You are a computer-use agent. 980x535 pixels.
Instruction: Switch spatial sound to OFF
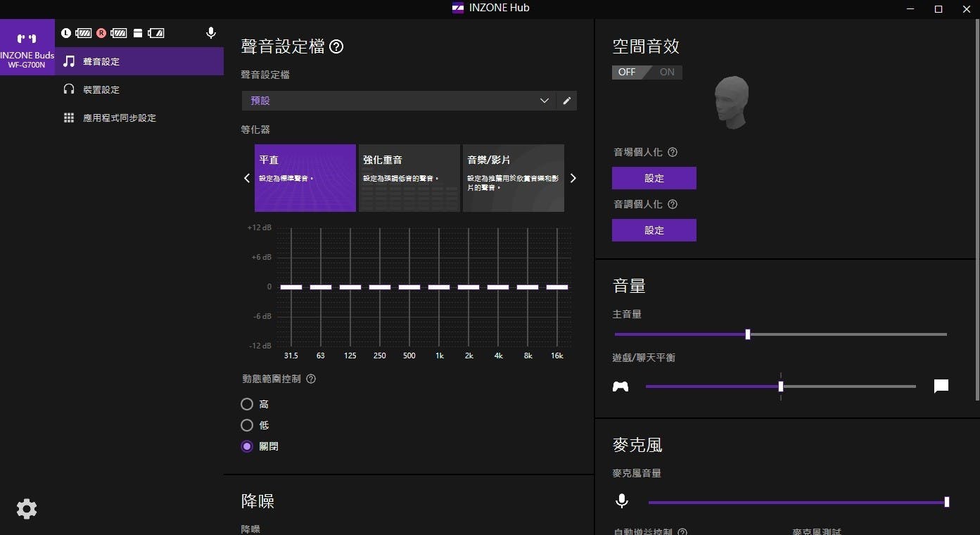click(627, 72)
